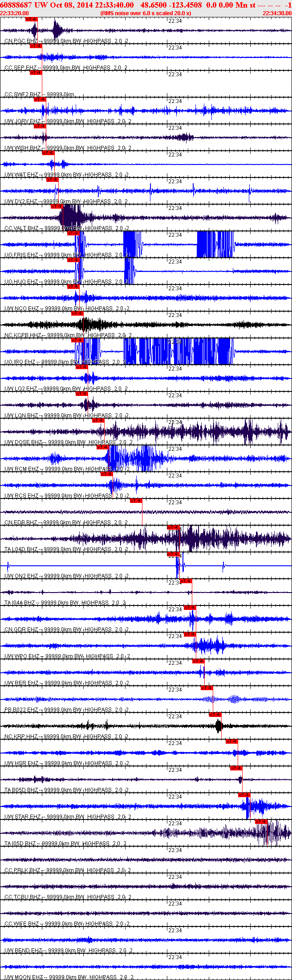Click the red pick marker on UW.DOSE.BHZ
Screen dimensions: 292x980
pyautogui.click(x=98, y=420)
